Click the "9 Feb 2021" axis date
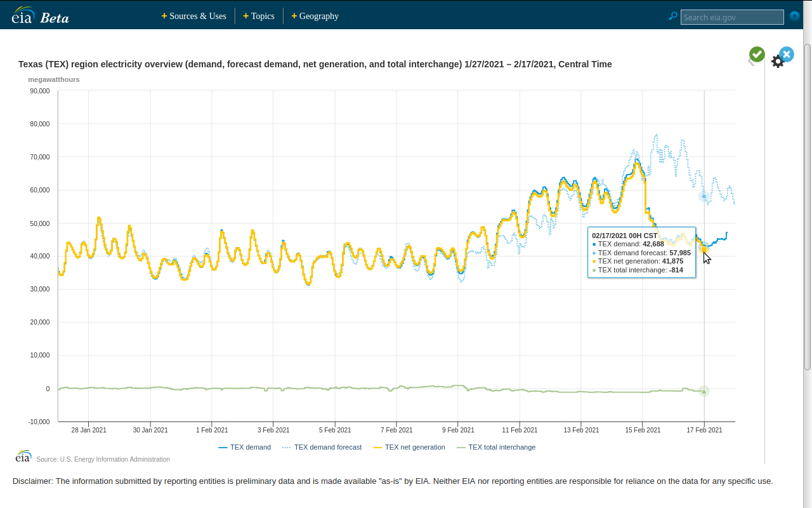 click(458, 430)
